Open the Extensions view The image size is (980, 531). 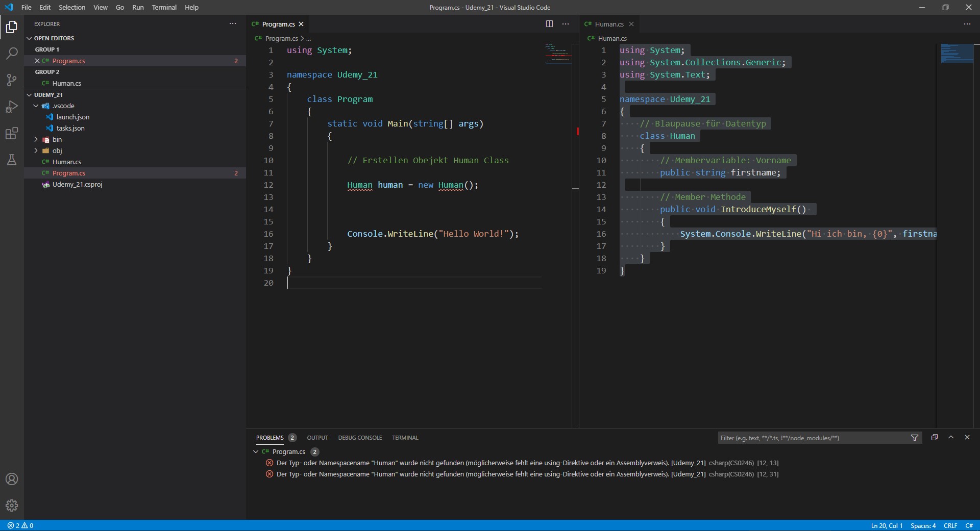tap(12, 133)
